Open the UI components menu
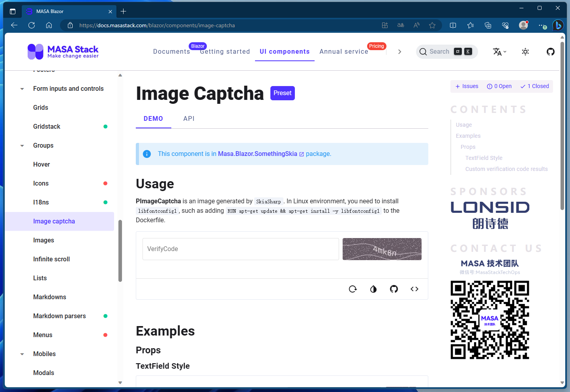This screenshot has width=570, height=392. tap(285, 51)
